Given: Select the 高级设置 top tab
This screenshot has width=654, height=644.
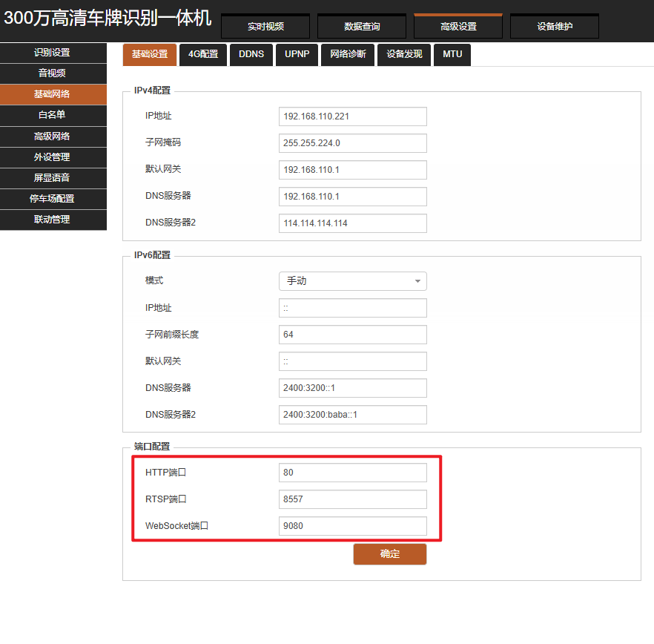Looking at the screenshot, I should pos(458,26).
